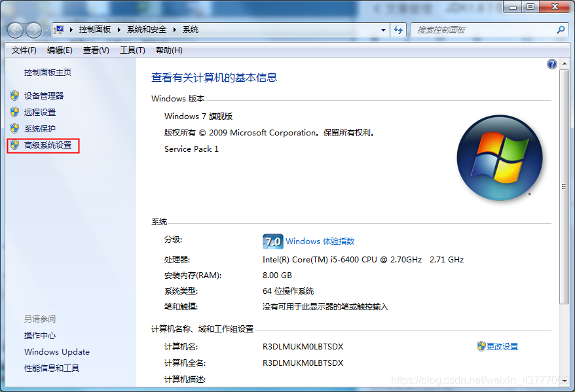
Task: Select 系统 breadcrumb in address bar
Action: pyautogui.click(x=191, y=29)
